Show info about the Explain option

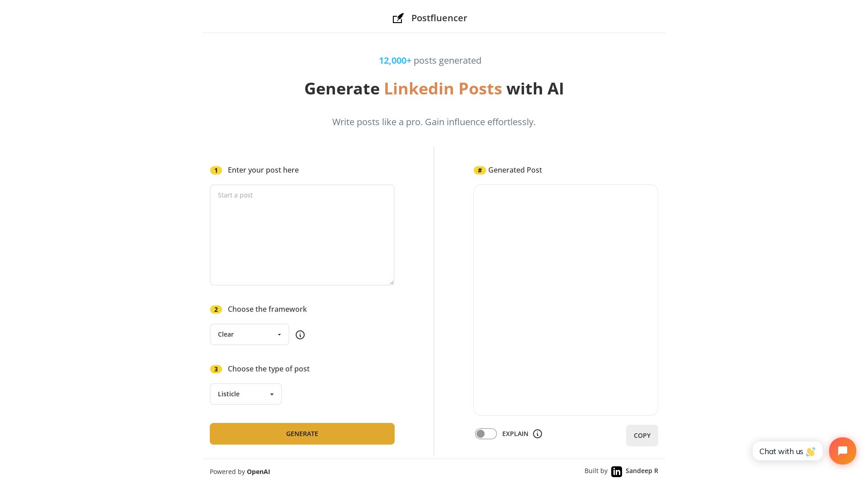pyautogui.click(x=538, y=434)
